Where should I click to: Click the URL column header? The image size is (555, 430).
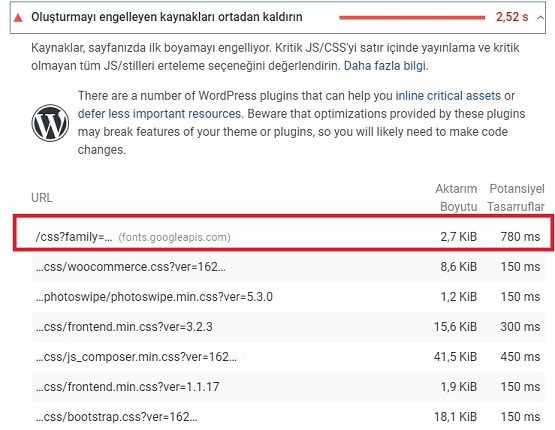[42, 198]
